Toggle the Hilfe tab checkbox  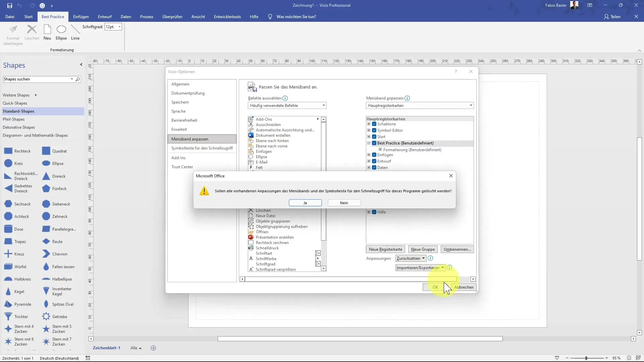pos(374,212)
